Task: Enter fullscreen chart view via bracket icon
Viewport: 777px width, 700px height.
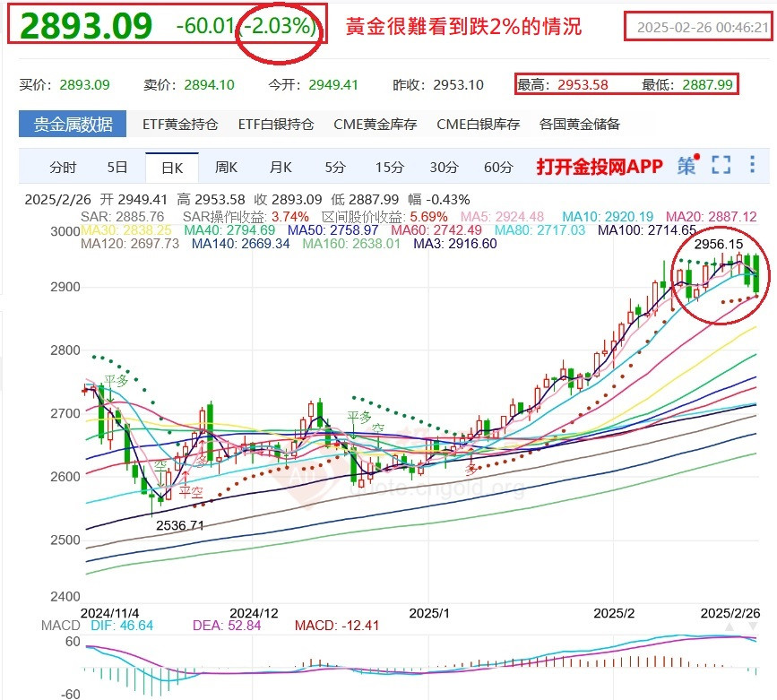Action: tap(720, 166)
